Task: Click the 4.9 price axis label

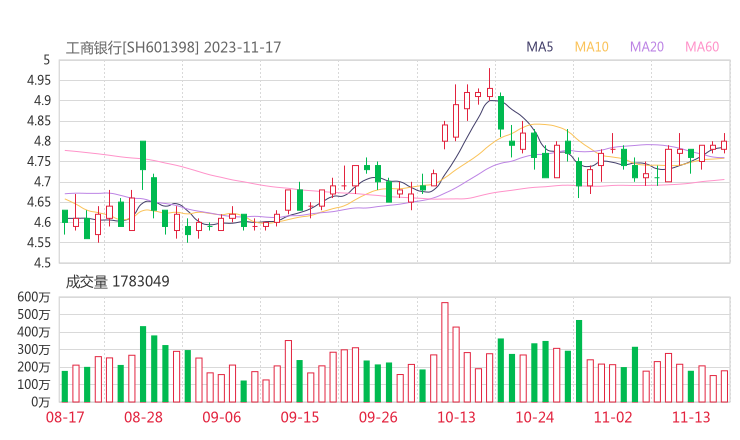Action: tap(42, 101)
